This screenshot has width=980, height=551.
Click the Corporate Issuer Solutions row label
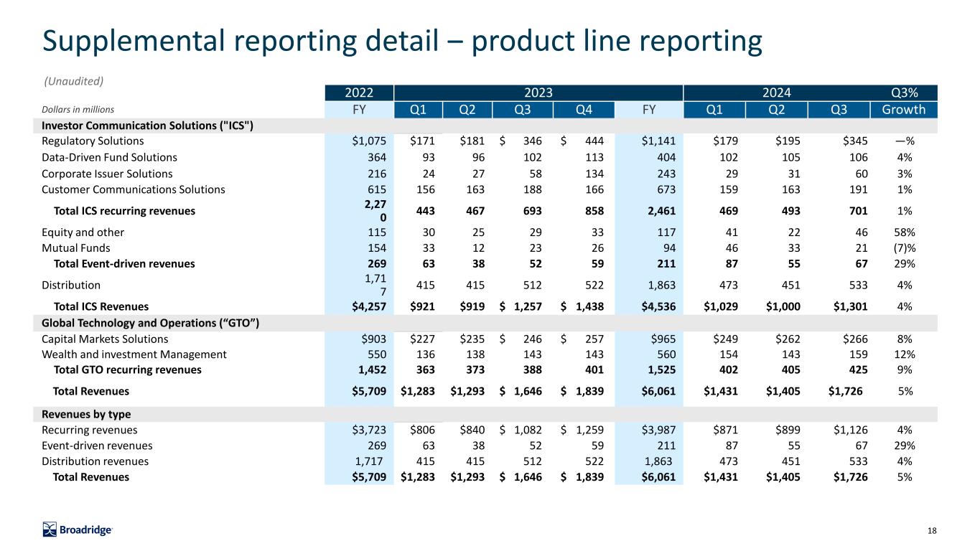point(107,174)
